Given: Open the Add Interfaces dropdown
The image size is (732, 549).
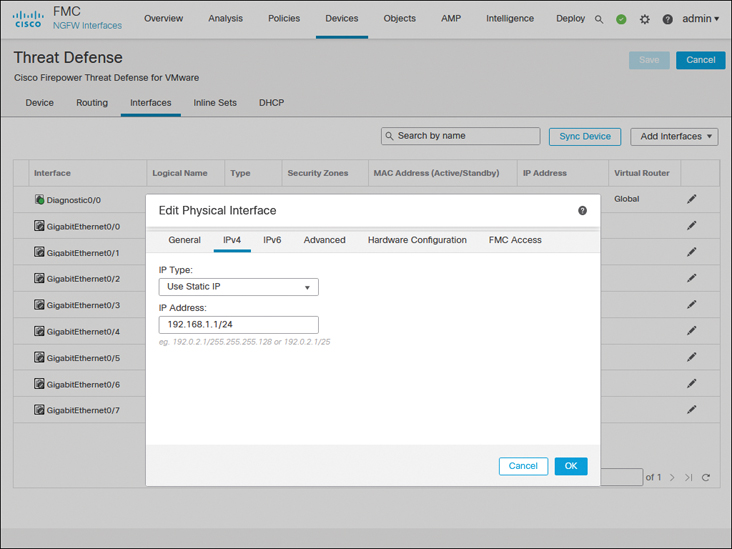Looking at the screenshot, I should coord(678,136).
